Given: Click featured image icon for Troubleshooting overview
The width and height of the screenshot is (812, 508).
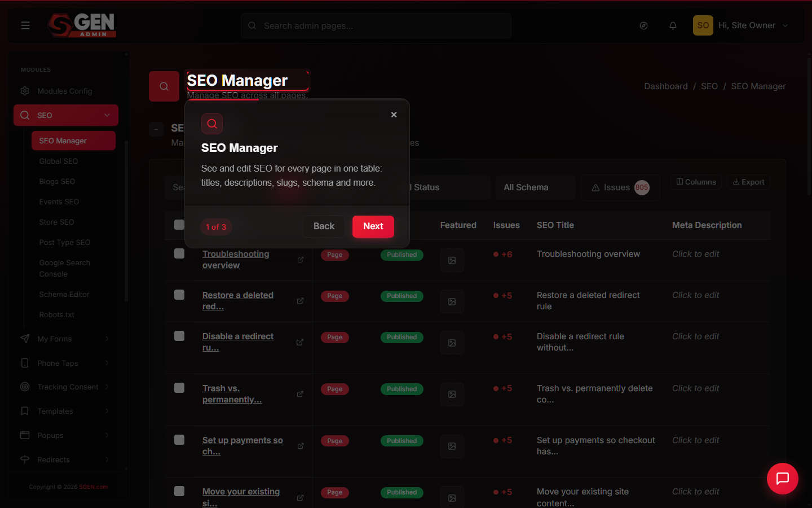Looking at the screenshot, I should 452,260.
